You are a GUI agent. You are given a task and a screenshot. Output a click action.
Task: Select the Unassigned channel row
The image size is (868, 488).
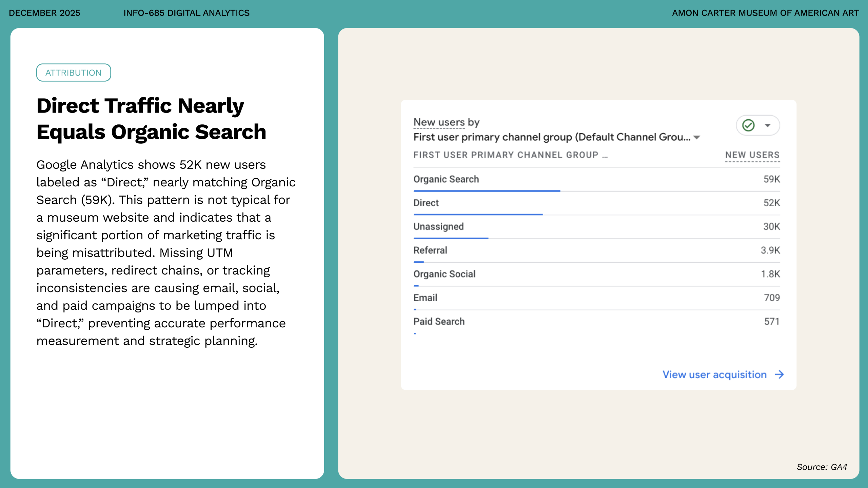pos(438,226)
